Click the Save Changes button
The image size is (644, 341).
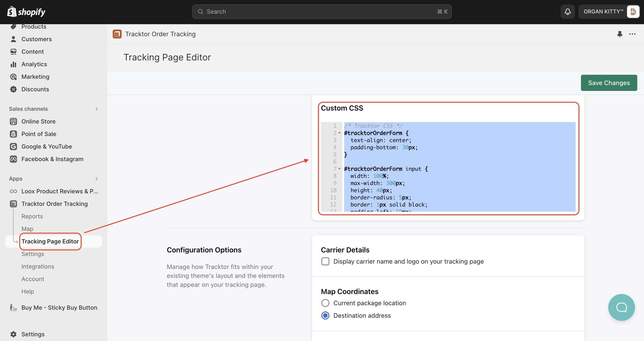(x=609, y=83)
